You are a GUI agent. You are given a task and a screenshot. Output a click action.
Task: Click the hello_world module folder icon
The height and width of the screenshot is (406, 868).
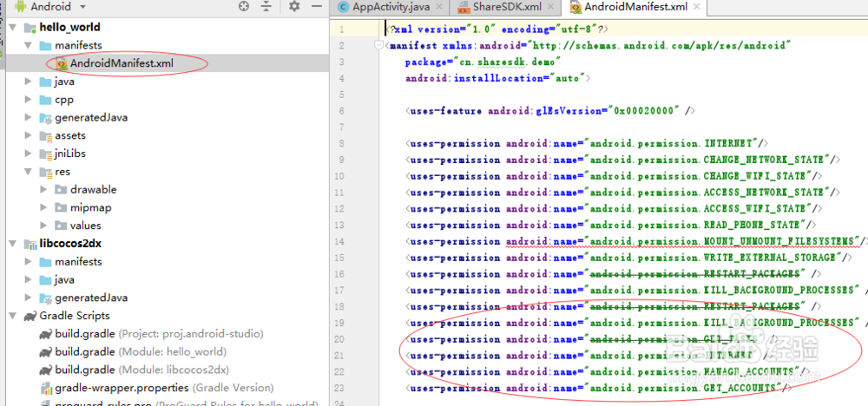click(x=30, y=27)
